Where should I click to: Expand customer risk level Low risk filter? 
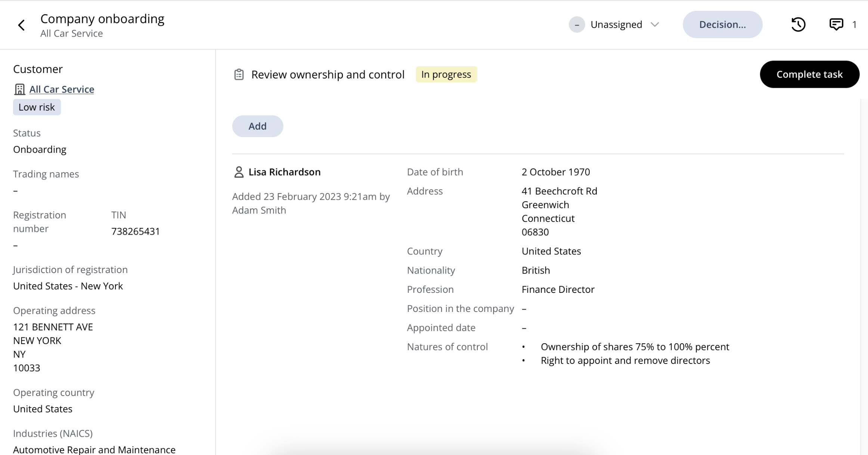pos(36,107)
